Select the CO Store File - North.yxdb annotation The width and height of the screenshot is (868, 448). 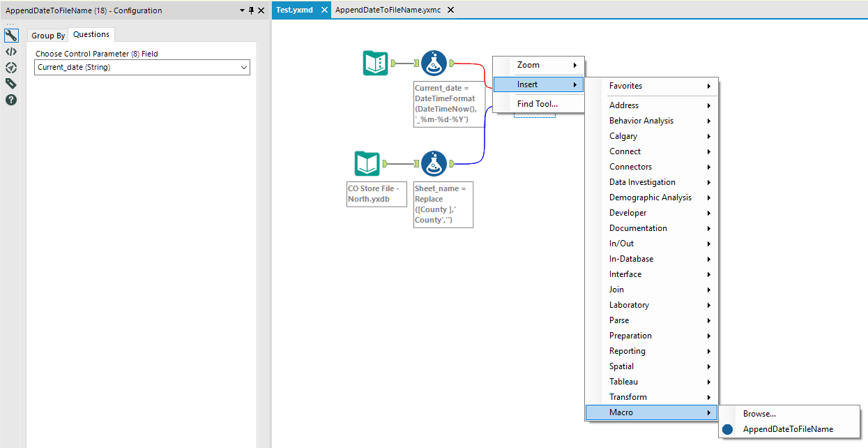pyautogui.click(x=376, y=194)
